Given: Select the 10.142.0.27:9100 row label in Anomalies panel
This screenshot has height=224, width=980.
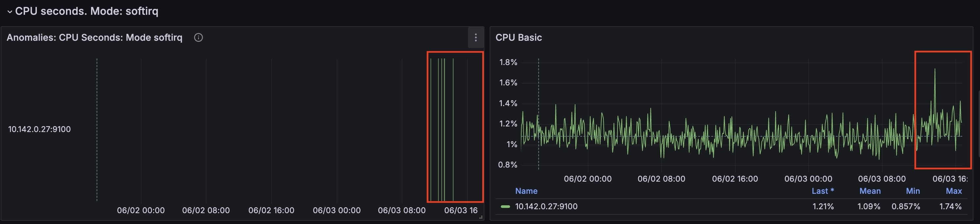Looking at the screenshot, I should tap(39, 129).
